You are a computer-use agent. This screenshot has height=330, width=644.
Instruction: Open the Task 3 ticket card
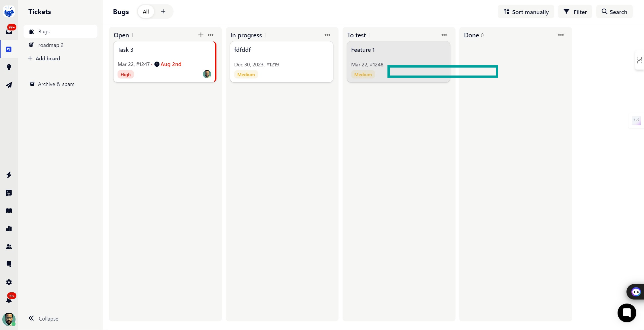(x=165, y=62)
